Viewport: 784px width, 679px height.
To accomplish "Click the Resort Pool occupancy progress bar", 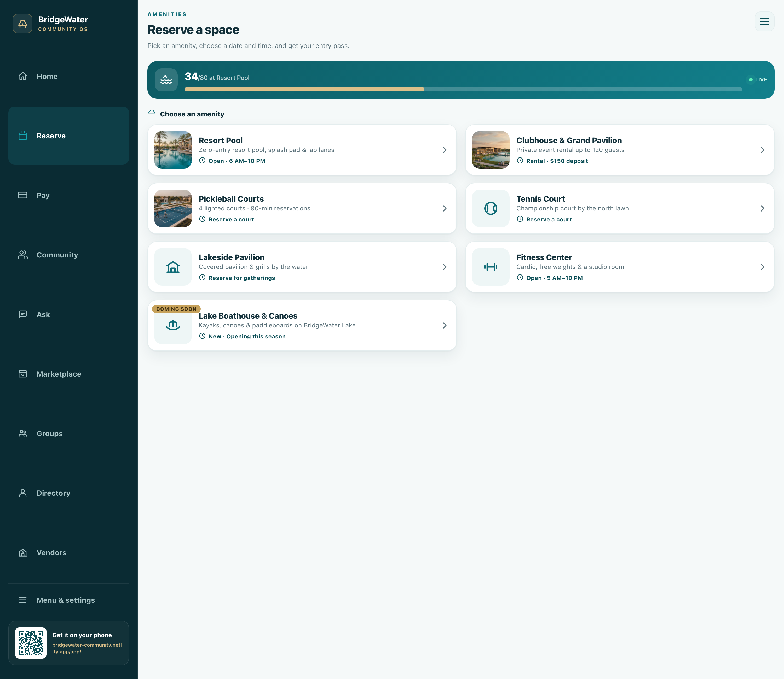I will click(x=463, y=89).
